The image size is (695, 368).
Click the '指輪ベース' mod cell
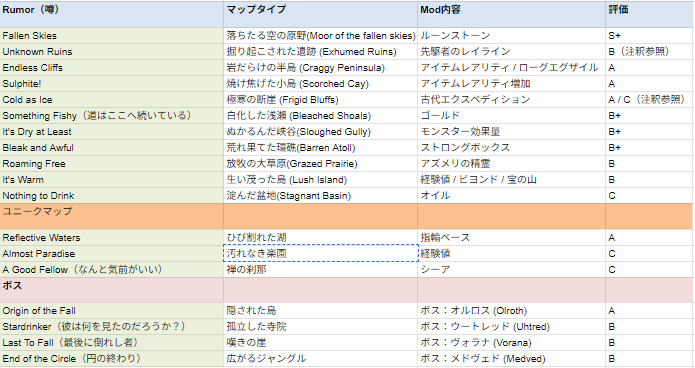click(511, 238)
